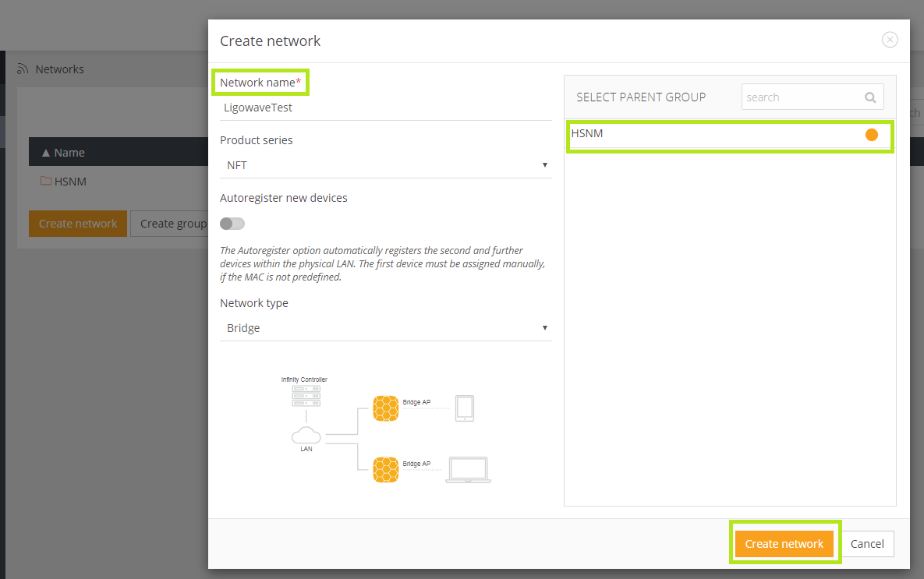Click the LAN cloud icon in diagram

point(306,435)
